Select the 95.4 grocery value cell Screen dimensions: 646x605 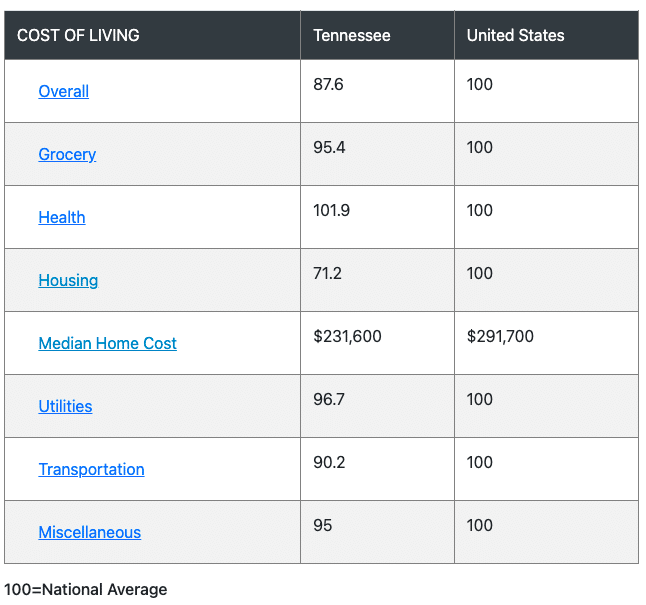tap(328, 147)
